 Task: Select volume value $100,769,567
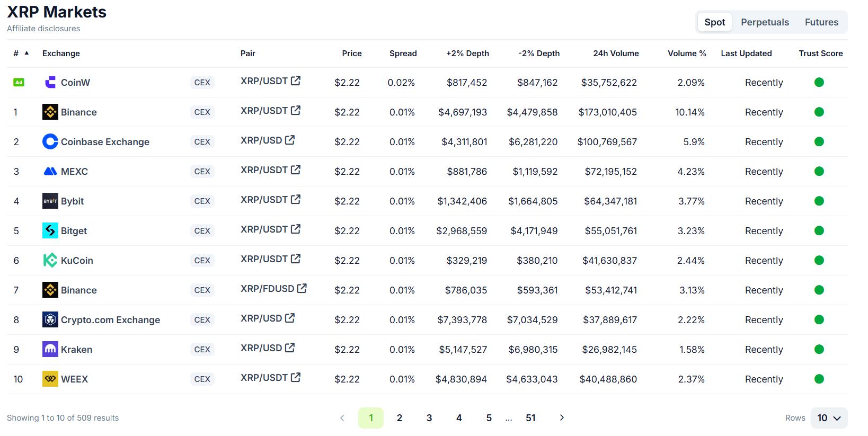tap(607, 142)
